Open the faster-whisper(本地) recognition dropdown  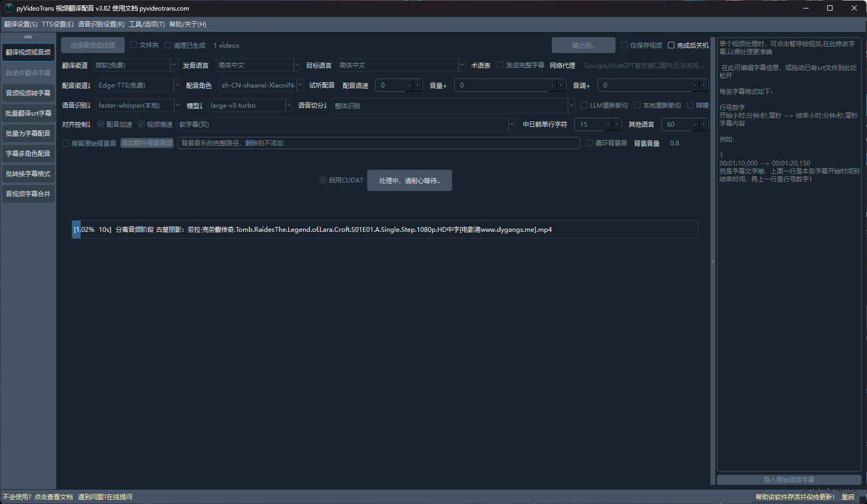point(138,105)
